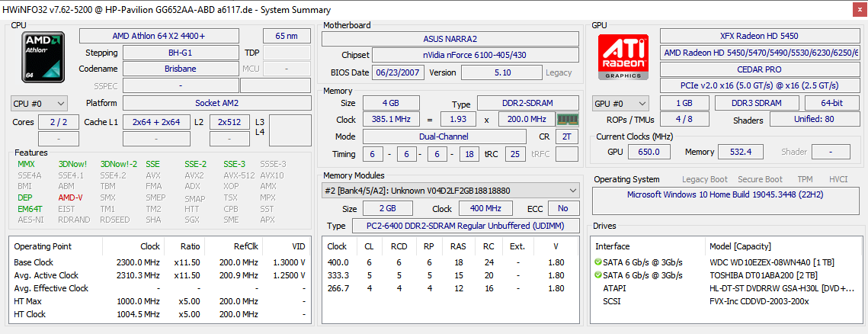The image size is (868, 334).
Task: Click the green memory module icon
Action: 568,120
